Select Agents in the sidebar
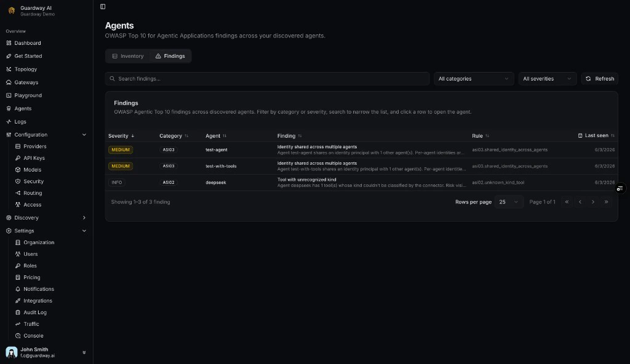Image resolution: width=630 pixels, height=364 pixels. click(x=19, y=108)
